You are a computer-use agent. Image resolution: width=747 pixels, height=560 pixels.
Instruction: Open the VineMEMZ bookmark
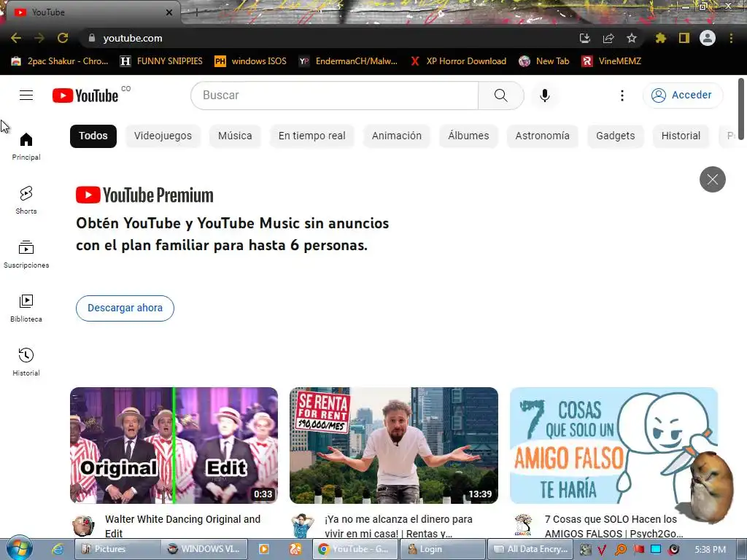click(612, 61)
